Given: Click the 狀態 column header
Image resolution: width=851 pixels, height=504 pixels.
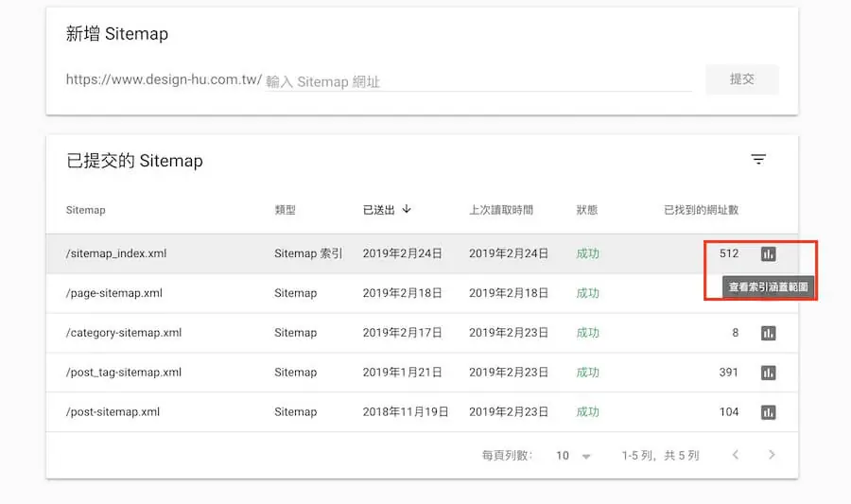Looking at the screenshot, I should (586, 210).
